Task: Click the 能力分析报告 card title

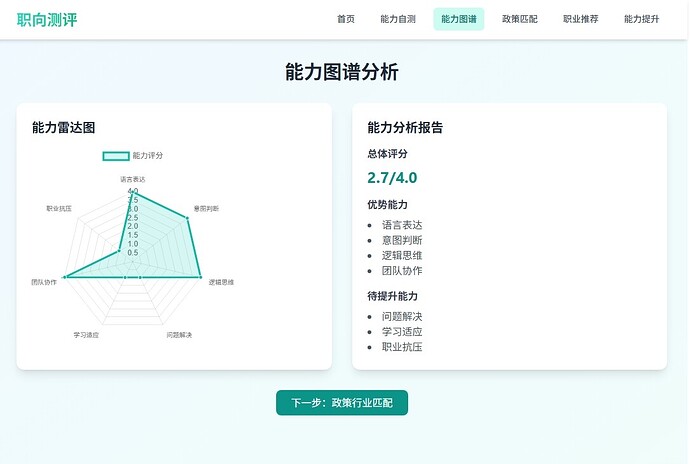Action: click(x=405, y=128)
